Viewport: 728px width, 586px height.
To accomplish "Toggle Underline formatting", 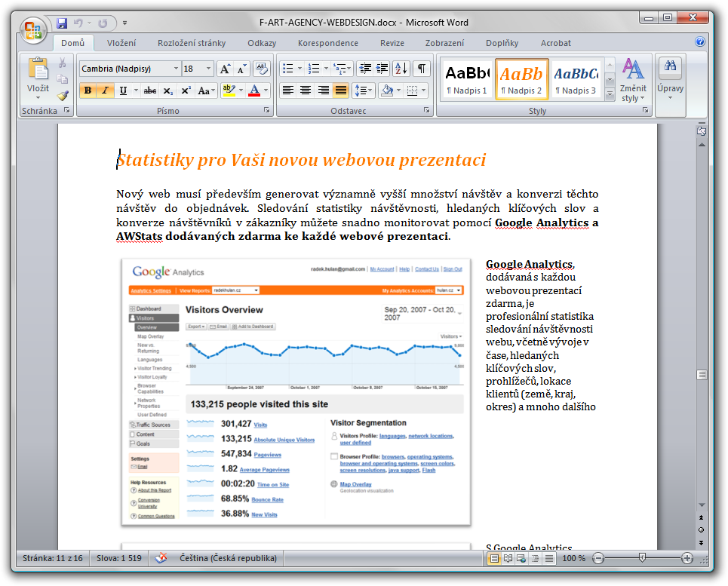I will [123, 91].
